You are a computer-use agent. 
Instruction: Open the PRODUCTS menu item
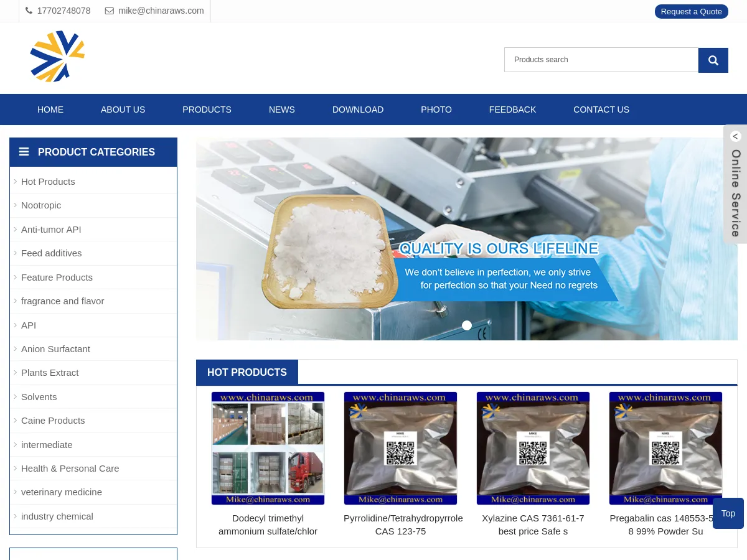pos(207,110)
